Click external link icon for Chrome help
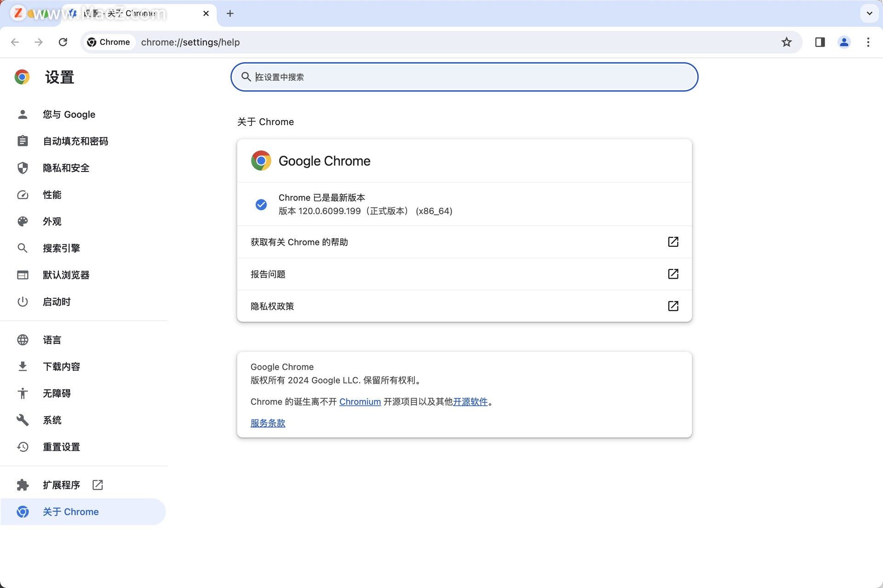This screenshot has height=588, width=883. click(673, 242)
